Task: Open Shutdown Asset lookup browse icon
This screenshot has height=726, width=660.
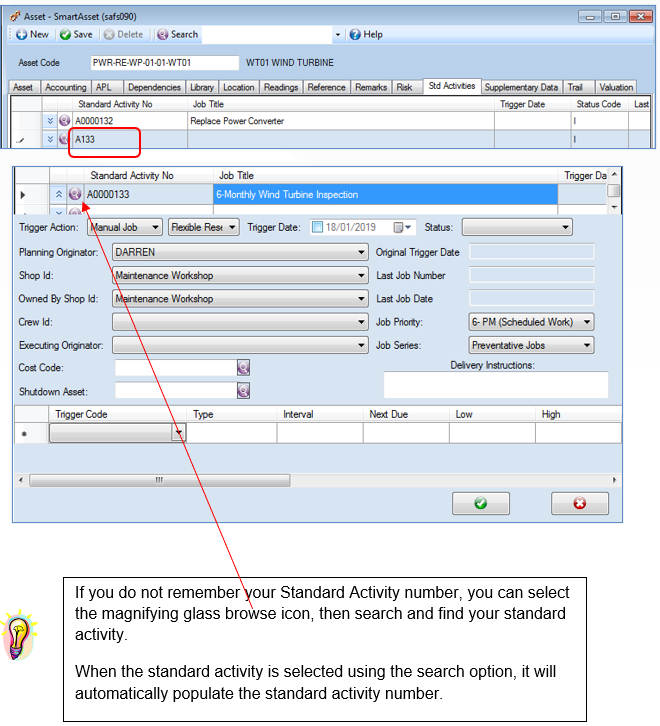Action: point(244,391)
